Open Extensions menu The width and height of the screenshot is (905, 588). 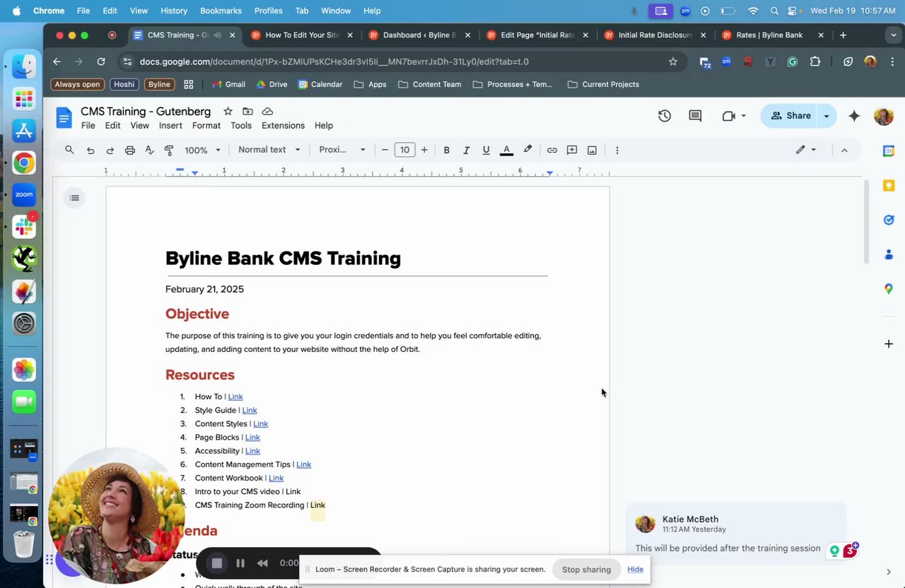pos(283,126)
